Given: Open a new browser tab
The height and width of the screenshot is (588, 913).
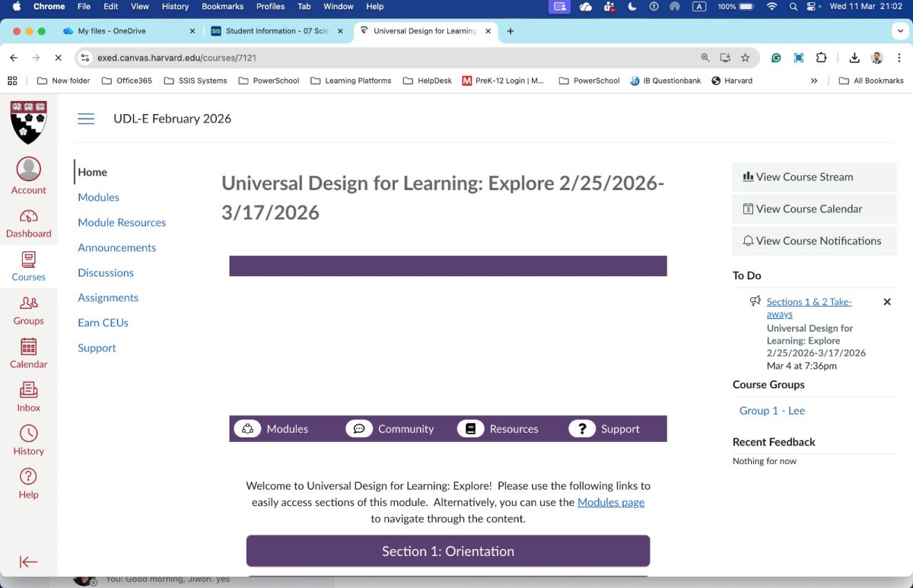Looking at the screenshot, I should [x=510, y=31].
